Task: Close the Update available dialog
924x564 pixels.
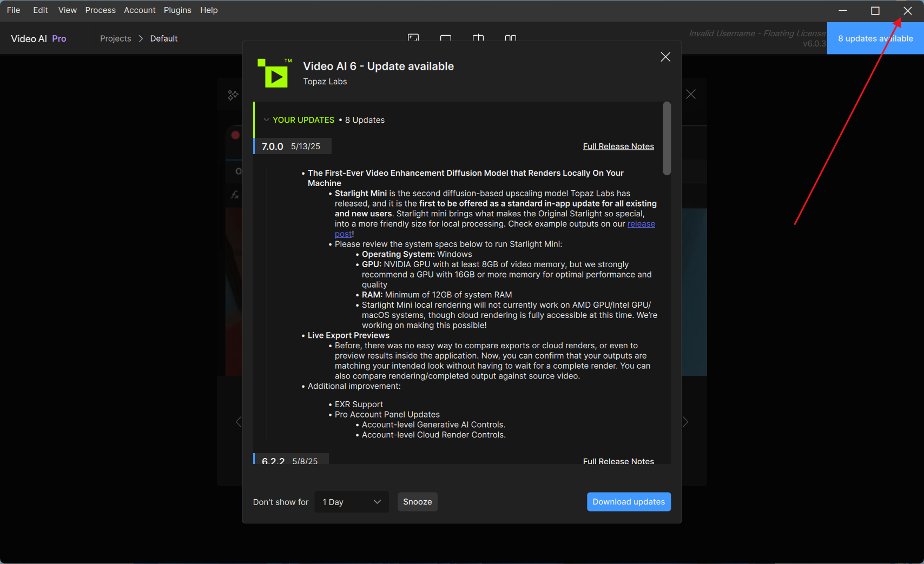Action: [x=665, y=57]
